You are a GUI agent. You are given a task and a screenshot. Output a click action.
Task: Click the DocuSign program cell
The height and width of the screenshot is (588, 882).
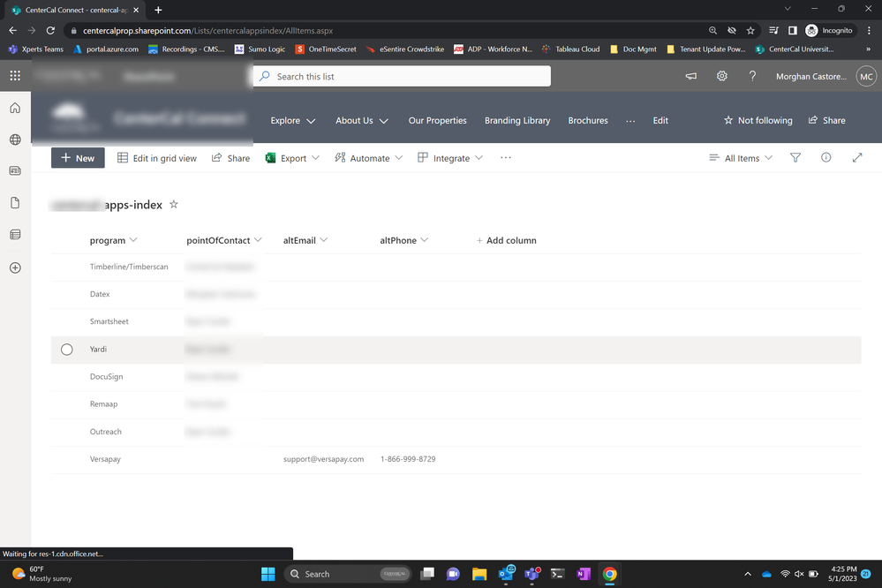(x=106, y=376)
